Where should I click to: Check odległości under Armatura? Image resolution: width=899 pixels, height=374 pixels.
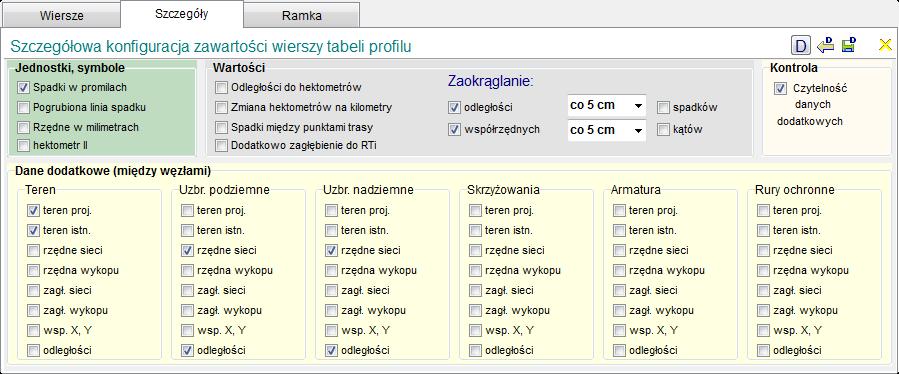point(619,350)
